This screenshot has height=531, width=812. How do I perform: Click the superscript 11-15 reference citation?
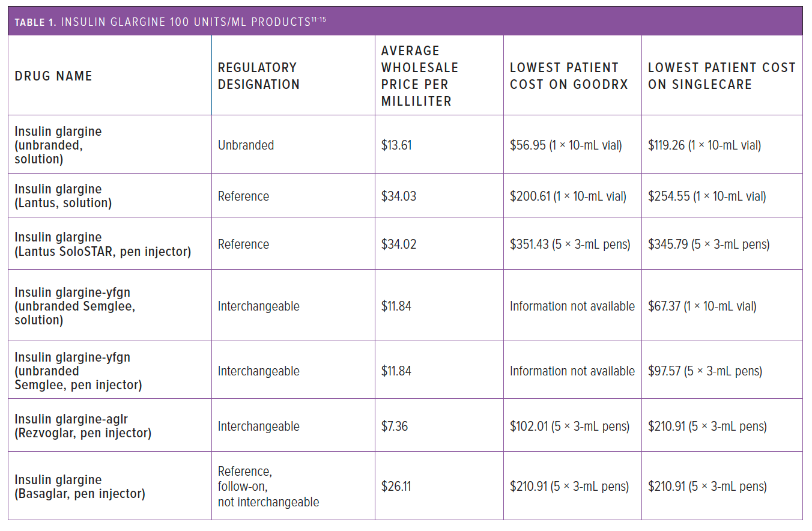tap(318, 19)
